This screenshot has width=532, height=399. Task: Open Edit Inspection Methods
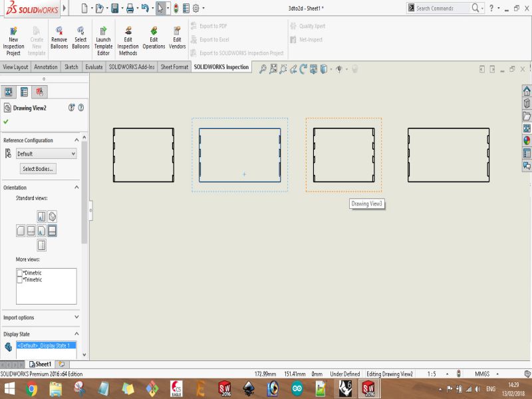pyautogui.click(x=128, y=41)
